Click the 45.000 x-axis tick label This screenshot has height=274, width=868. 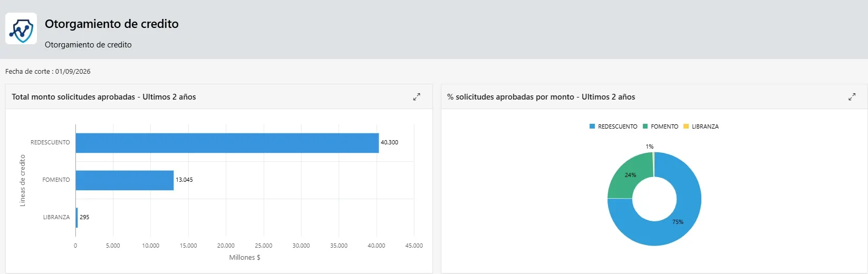pyautogui.click(x=414, y=246)
